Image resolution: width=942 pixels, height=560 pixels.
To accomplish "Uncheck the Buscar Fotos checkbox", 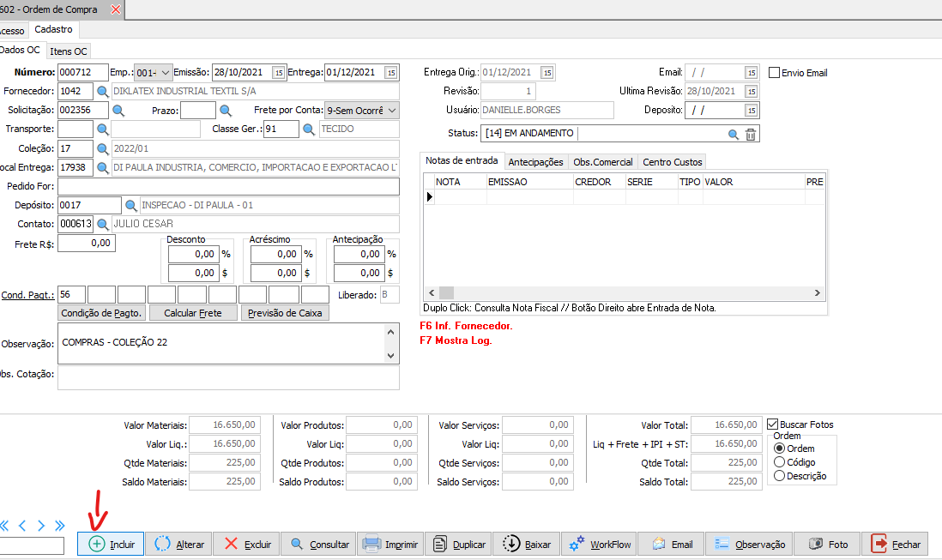I will [773, 425].
